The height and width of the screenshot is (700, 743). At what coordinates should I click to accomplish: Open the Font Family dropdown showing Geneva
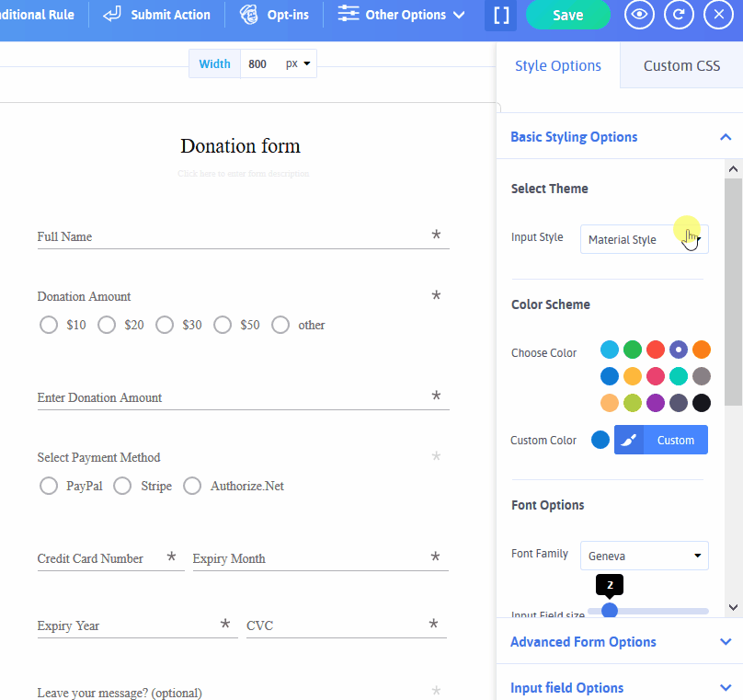click(644, 556)
